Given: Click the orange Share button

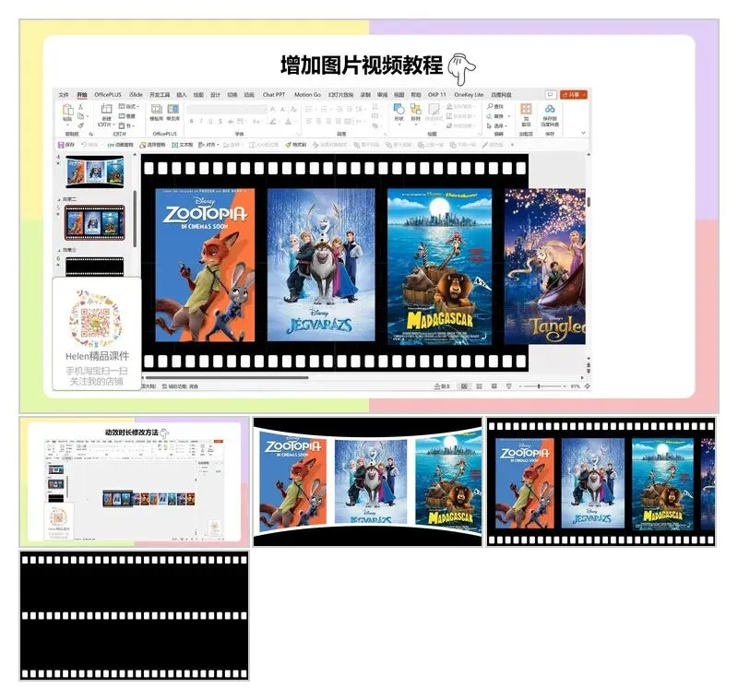Looking at the screenshot, I should [x=573, y=95].
